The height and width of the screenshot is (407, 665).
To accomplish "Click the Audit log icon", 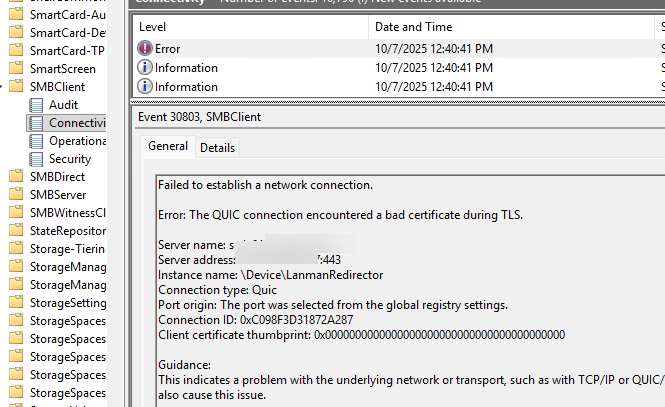I will tap(37, 105).
